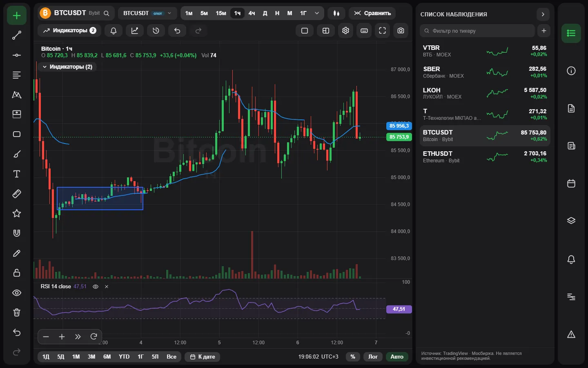Open the favorites star tool

(17, 213)
